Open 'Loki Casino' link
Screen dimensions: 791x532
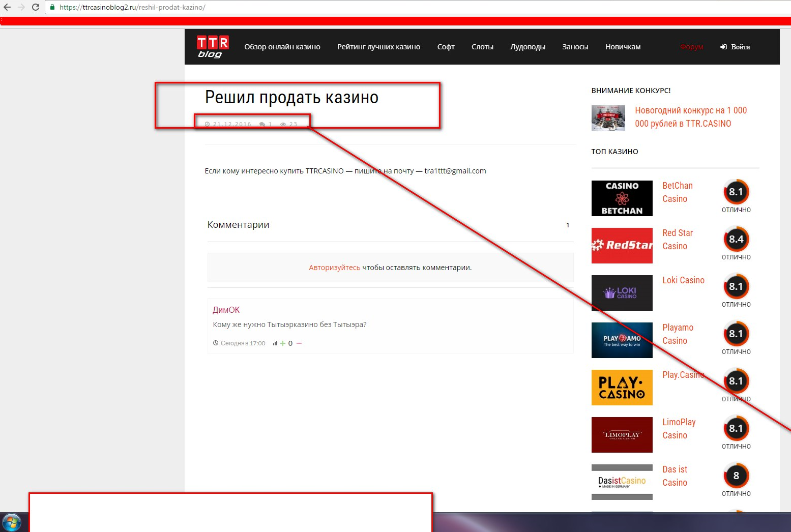click(x=683, y=280)
